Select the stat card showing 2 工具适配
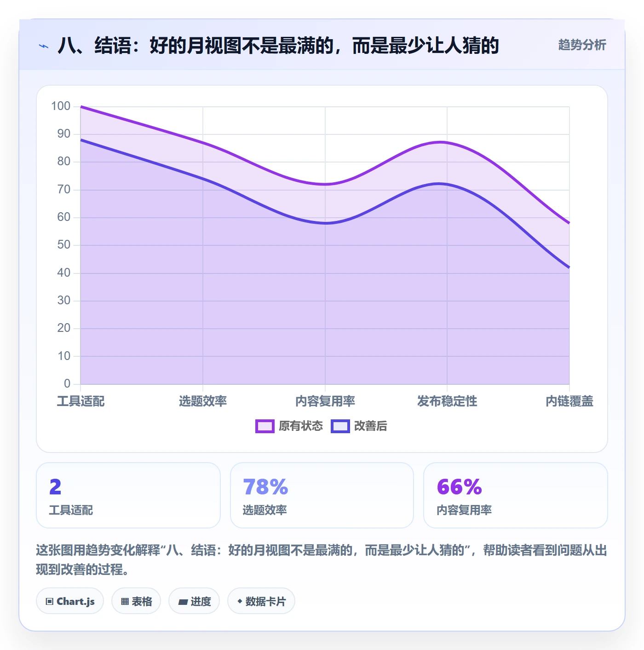The image size is (644, 650). 128,495
